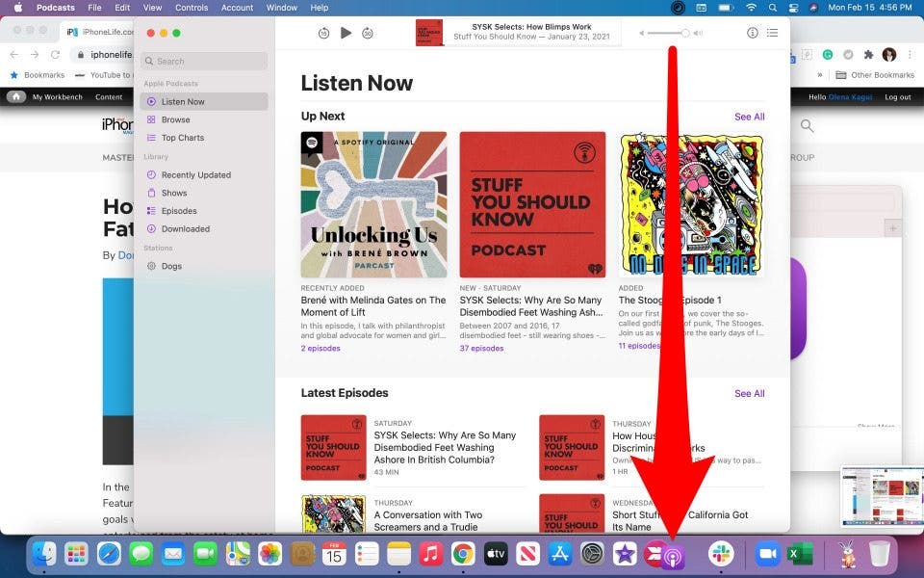This screenshot has height=578, width=924.
Task: Click the Search field in Podcasts sidebar
Action: coord(204,61)
